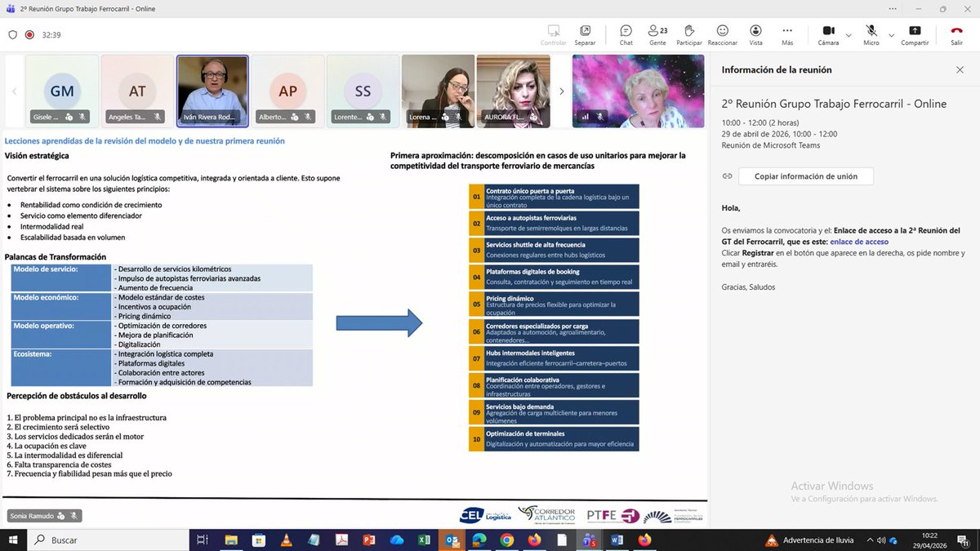Select the SS Lorente participant tile

(x=363, y=91)
